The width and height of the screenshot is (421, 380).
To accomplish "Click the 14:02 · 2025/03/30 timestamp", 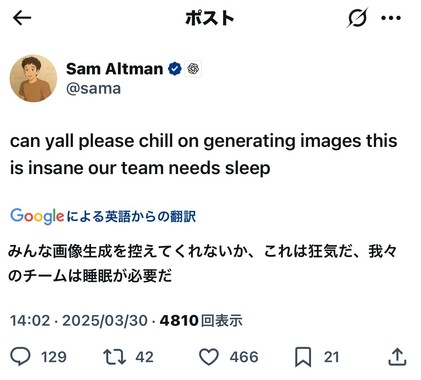I will point(79,321).
